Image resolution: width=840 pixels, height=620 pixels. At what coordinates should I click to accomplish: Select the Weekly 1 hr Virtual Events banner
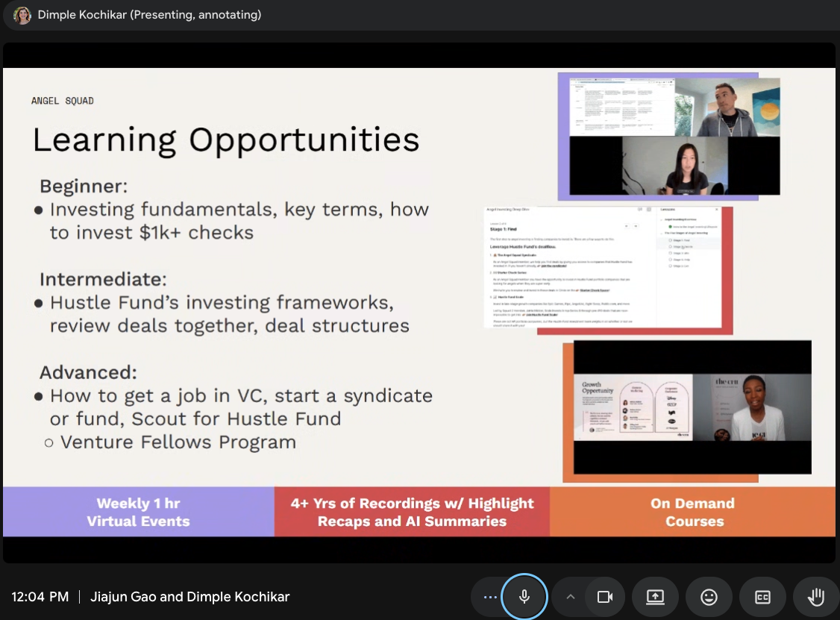(138, 512)
